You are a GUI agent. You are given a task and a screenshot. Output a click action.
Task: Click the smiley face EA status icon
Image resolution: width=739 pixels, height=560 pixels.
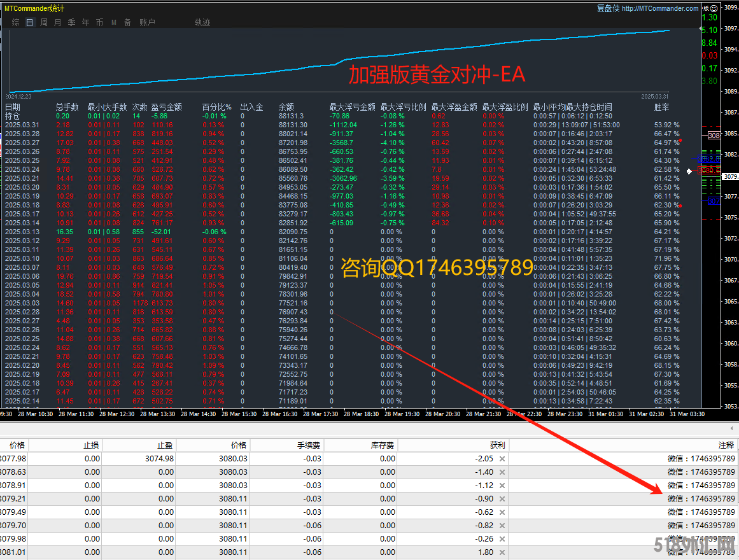(x=712, y=8)
